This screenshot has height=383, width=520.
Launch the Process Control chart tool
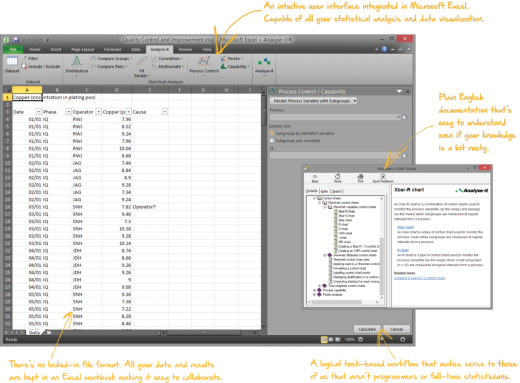coord(204,64)
